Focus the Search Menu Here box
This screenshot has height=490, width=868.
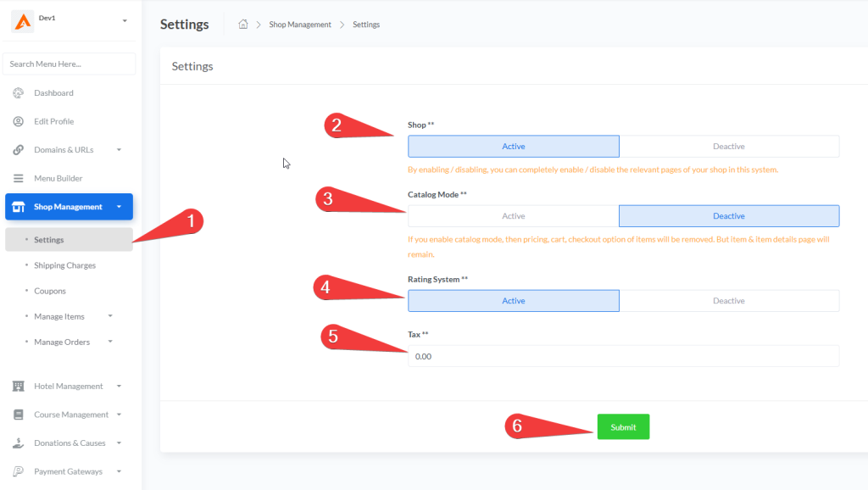[x=69, y=64]
